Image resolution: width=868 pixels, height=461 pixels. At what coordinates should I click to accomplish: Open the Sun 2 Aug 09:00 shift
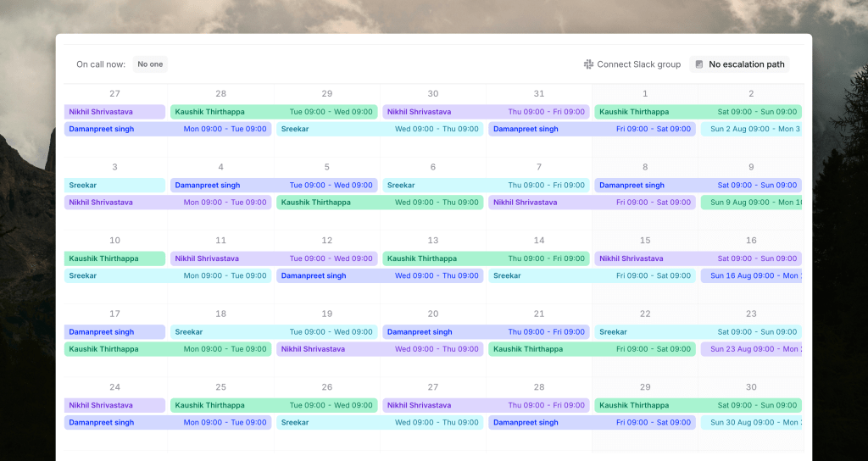(751, 129)
